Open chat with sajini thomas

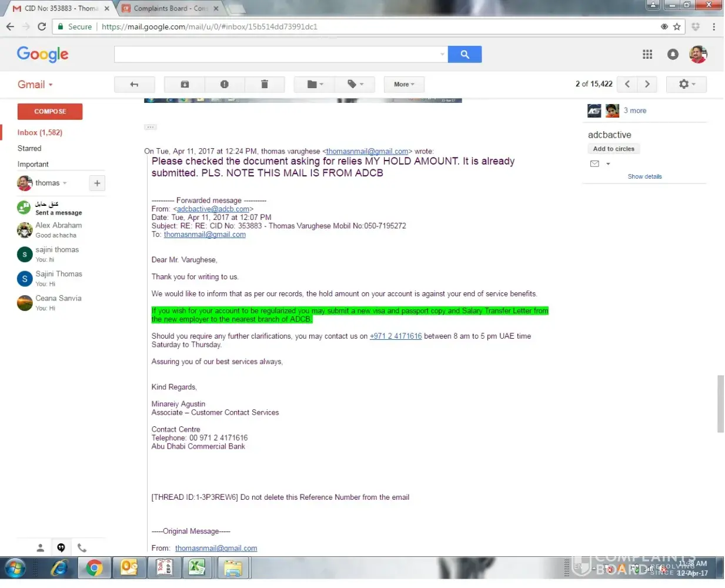(x=59, y=254)
